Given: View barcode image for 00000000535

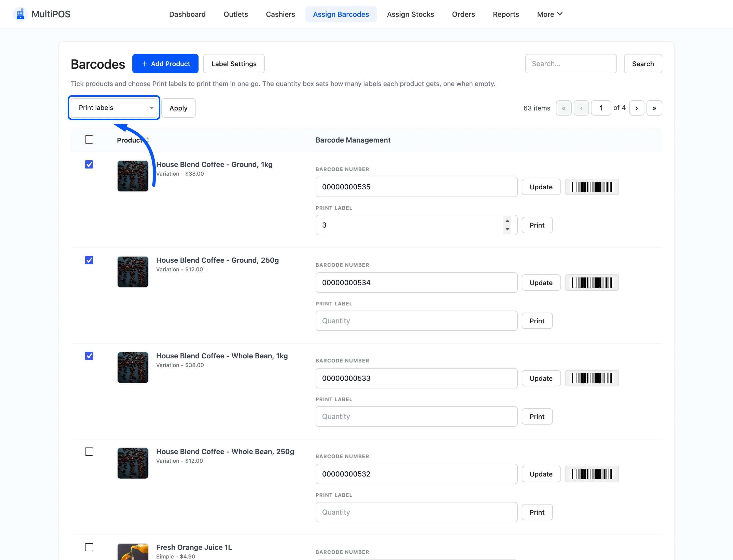Looking at the screenshot, I should [x=592, y=187].
